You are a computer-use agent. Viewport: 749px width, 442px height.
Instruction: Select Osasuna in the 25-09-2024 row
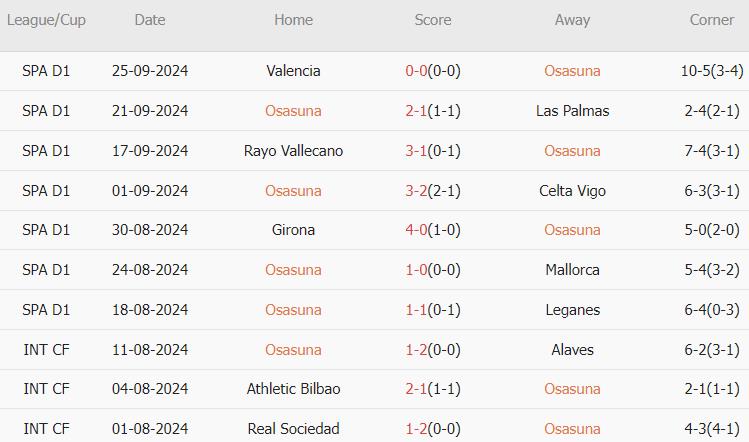(x=572, y=71)
